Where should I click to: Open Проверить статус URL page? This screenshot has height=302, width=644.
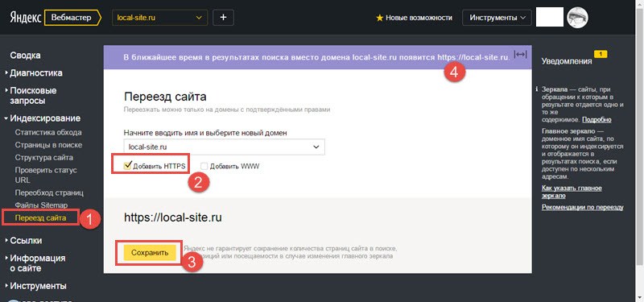pyautogui.click(x=46, y=175)
